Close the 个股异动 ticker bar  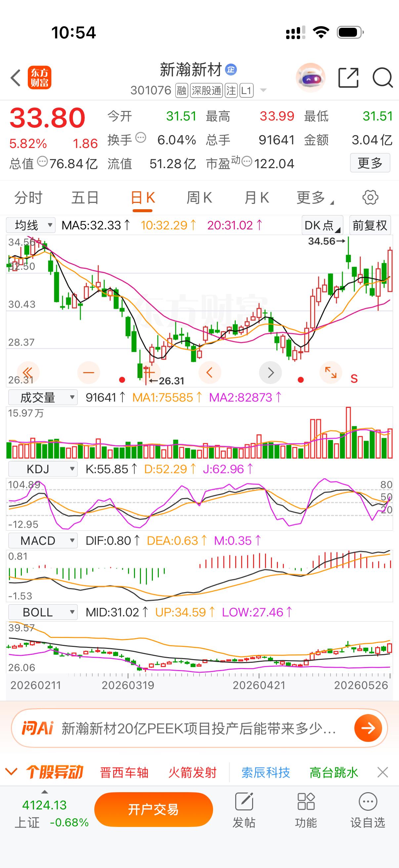click(382, 772)
